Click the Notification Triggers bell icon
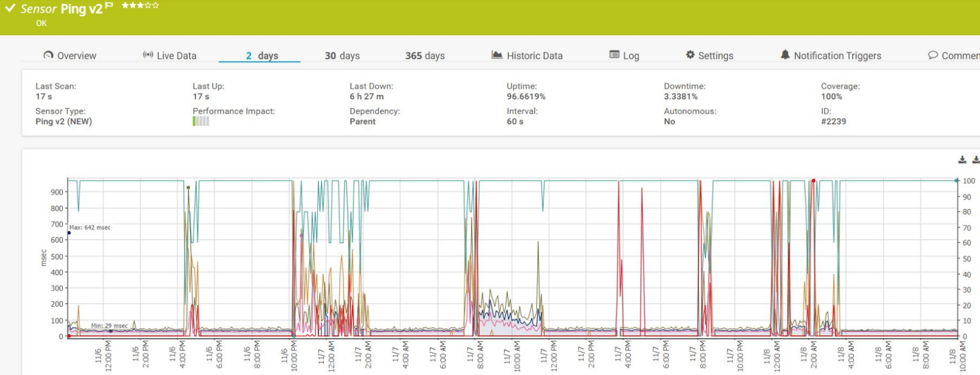980x375 pixels. [785, 55]
